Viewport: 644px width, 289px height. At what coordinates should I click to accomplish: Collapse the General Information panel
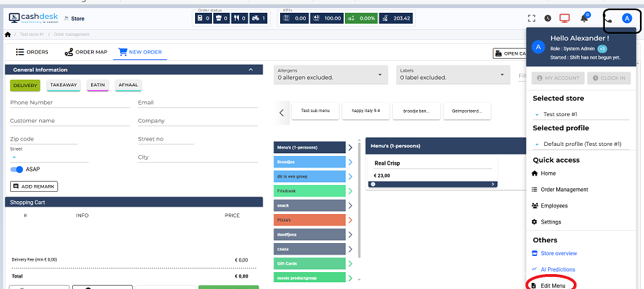pyautogui.click(x=251, y=70)
